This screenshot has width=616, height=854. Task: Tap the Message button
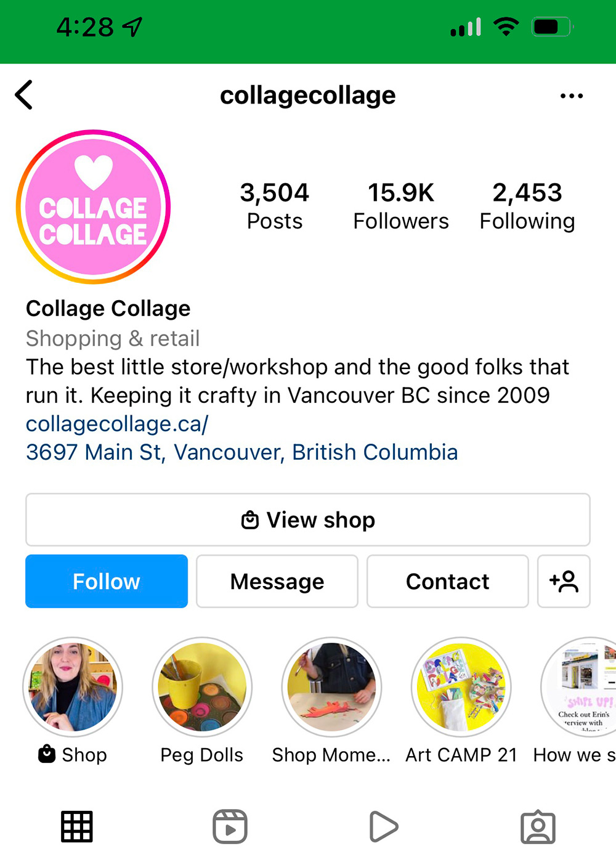coord(277,581)
